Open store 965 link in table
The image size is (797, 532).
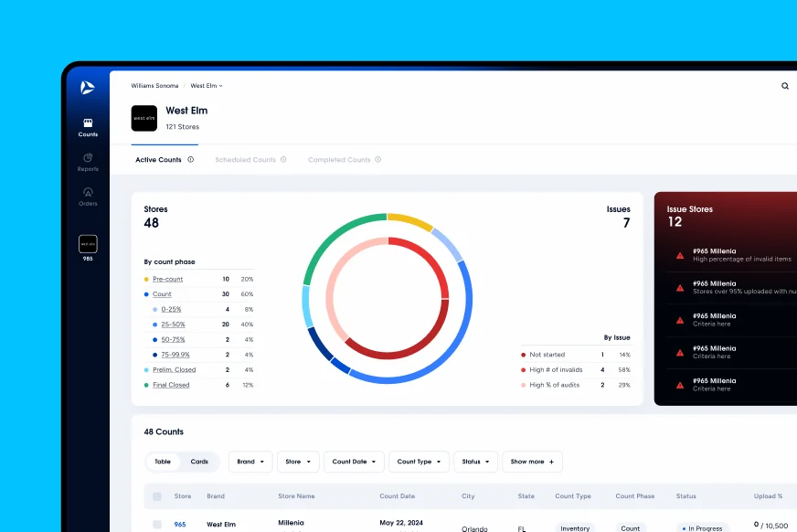pos(180,525)
